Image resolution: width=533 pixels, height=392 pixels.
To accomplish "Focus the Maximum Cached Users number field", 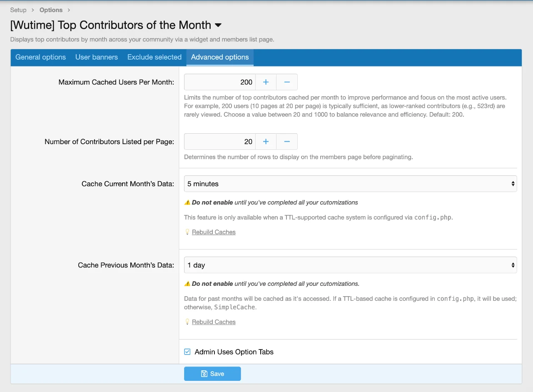I will tap(219, 82).
